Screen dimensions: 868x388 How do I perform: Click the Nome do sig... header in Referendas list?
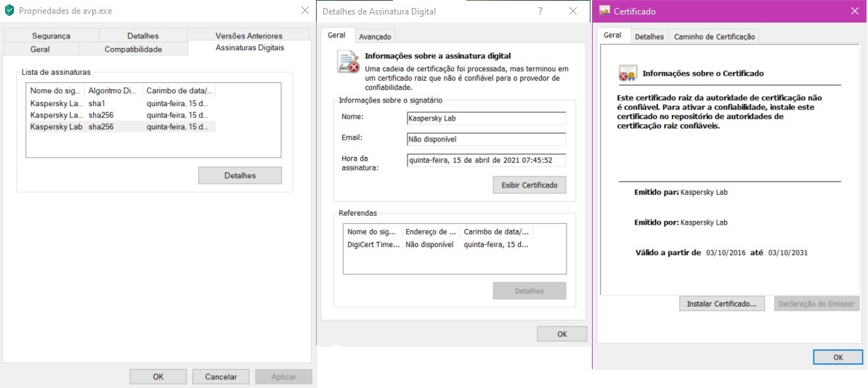coord(373,231)
